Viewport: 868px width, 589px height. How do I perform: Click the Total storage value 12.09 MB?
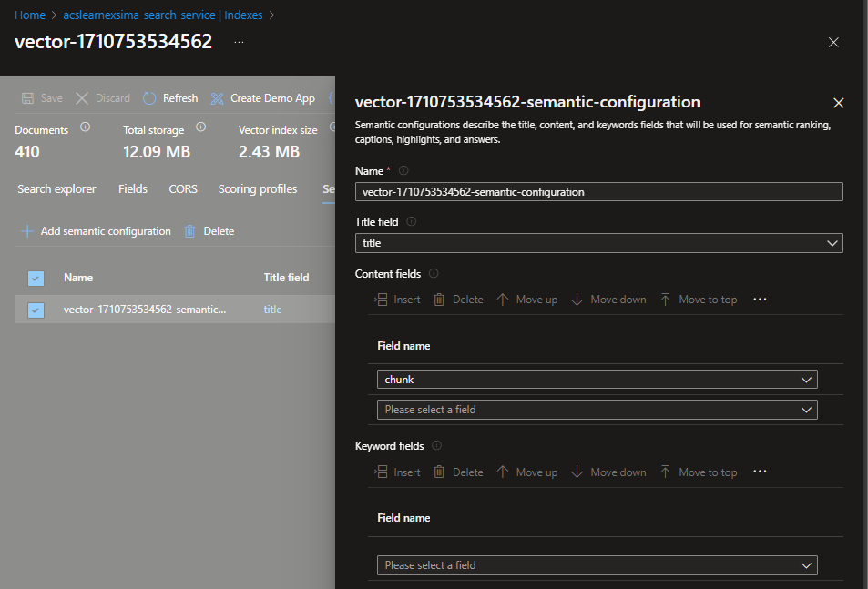(157, 152)
